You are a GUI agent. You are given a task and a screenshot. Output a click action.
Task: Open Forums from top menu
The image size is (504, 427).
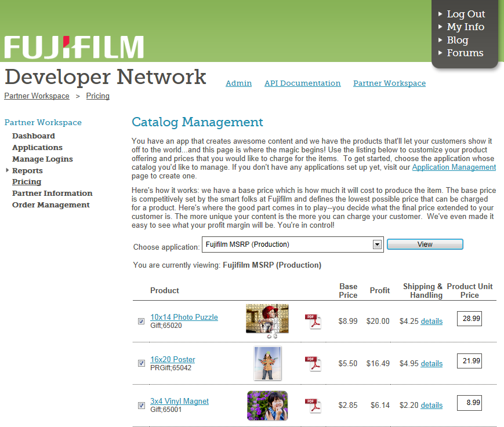[x=465, y=53]
